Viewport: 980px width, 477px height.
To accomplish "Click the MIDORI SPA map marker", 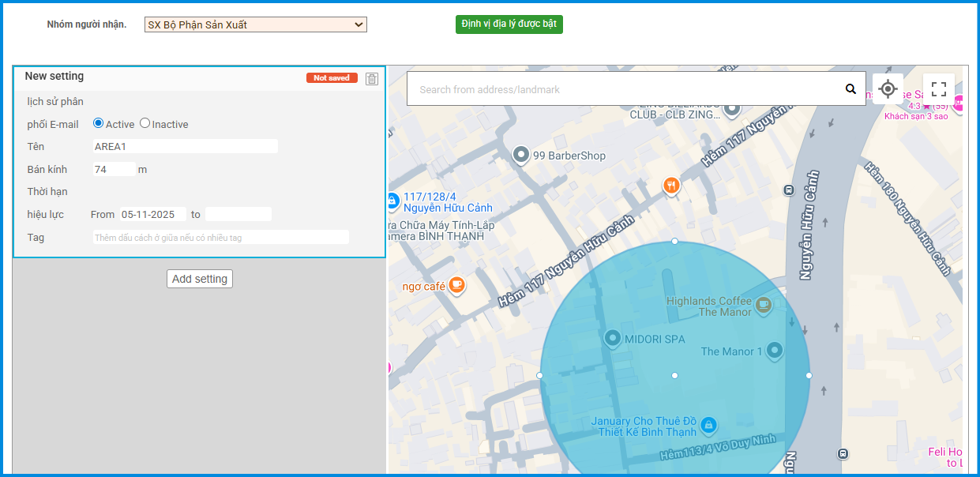I will point(612,339).
